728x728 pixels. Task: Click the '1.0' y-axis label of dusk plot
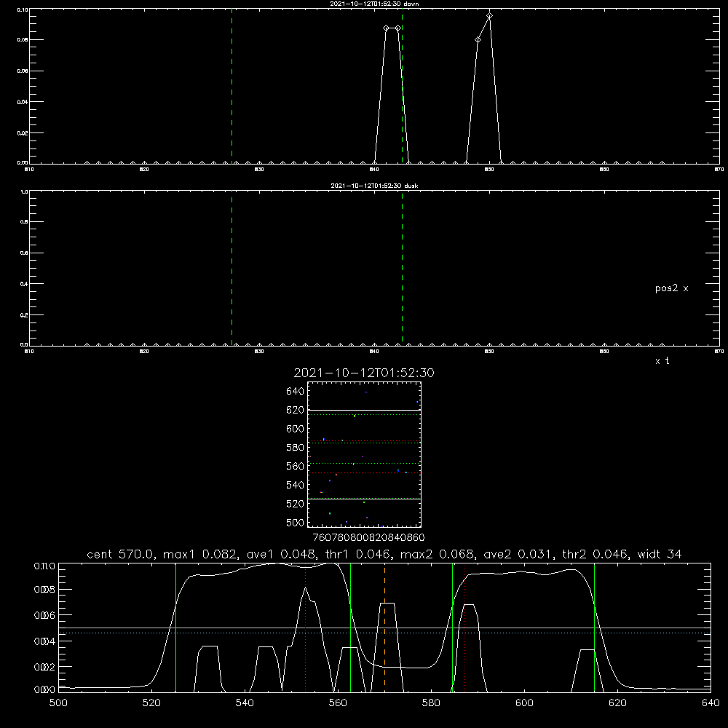24,191
